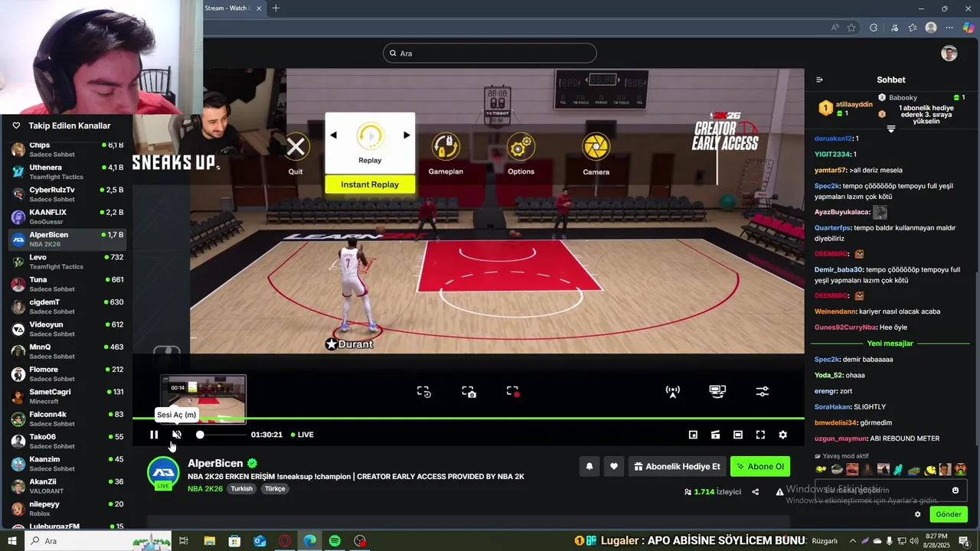
Task: Click the Turkish language tag
Action: click(242, 488)
